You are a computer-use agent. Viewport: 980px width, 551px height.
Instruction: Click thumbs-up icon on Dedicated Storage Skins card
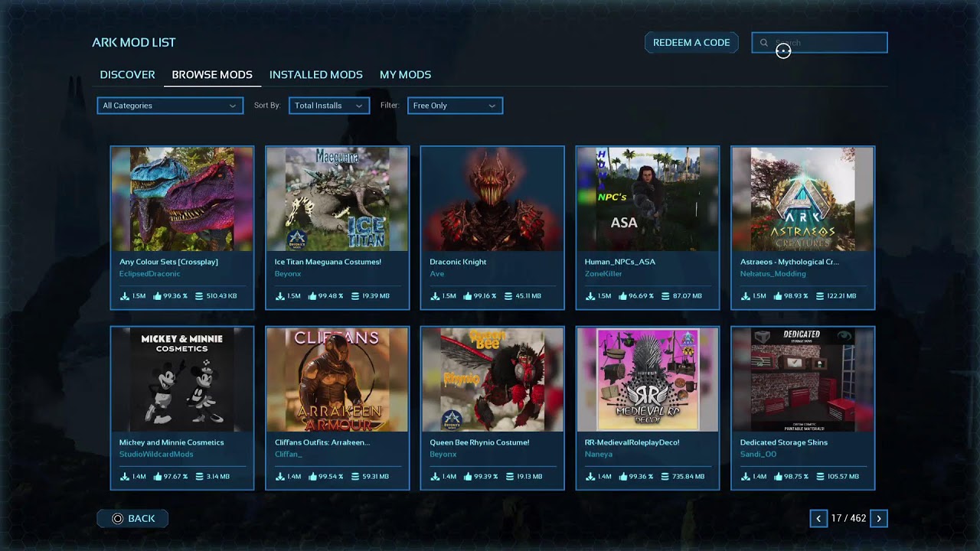tap(779, 477)
